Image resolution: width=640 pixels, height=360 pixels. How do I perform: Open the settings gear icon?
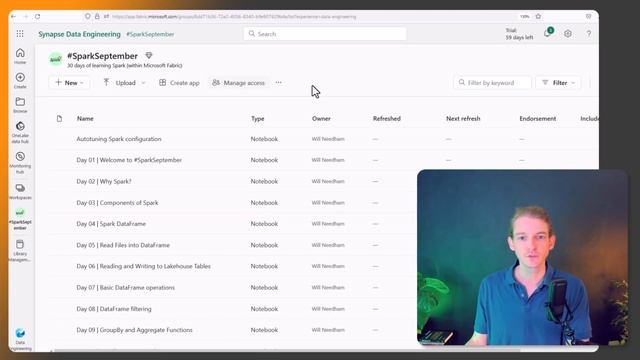coord(568,34)
